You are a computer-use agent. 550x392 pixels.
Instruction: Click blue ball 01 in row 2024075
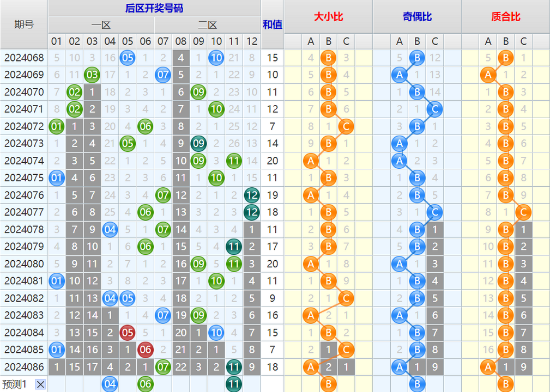coord(57,177)
